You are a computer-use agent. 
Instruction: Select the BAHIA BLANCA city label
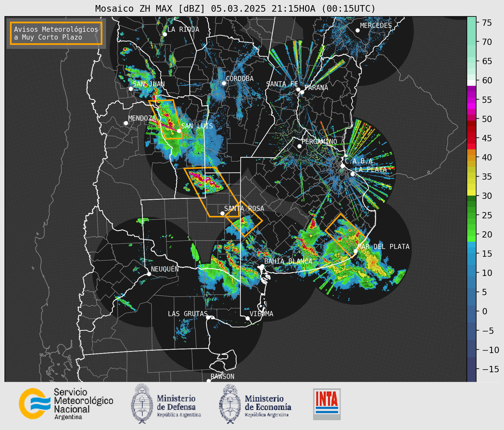pos(288,261)
